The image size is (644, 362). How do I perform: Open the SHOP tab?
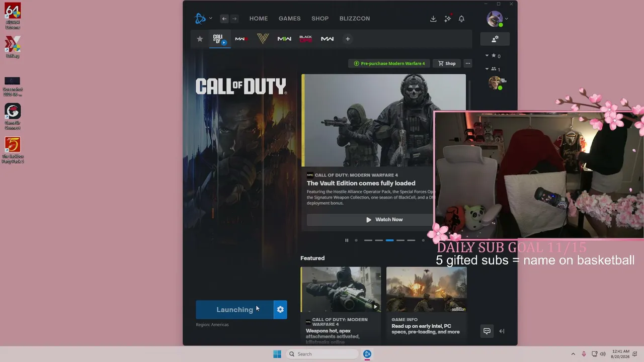pyautogui.click(x=320, y=19)
